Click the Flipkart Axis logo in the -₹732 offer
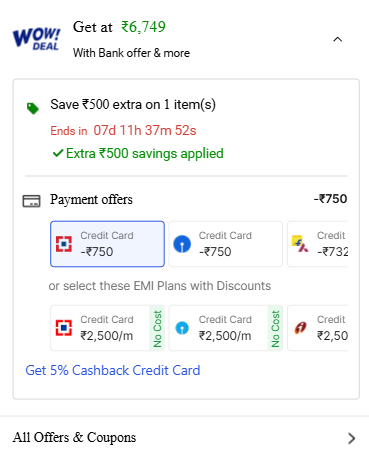 pos(300,244)
